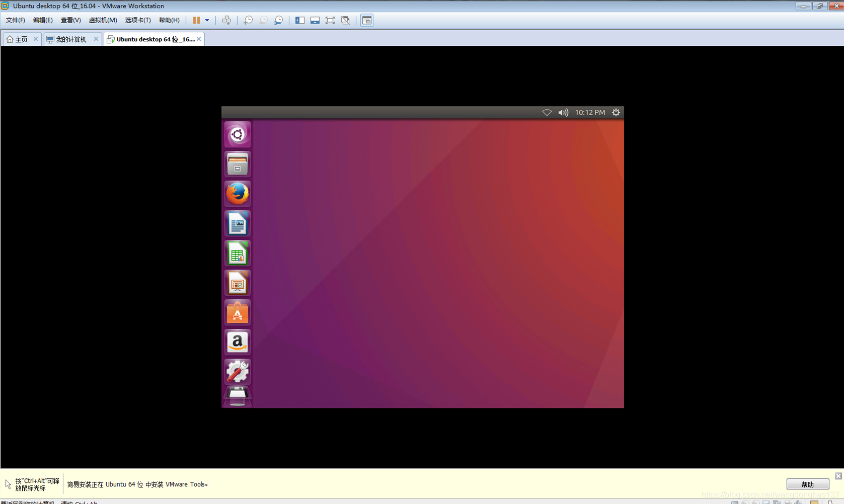Click the 帮助 button in info bar
Screen dimensions: 844x504
[x=808, y=484]
